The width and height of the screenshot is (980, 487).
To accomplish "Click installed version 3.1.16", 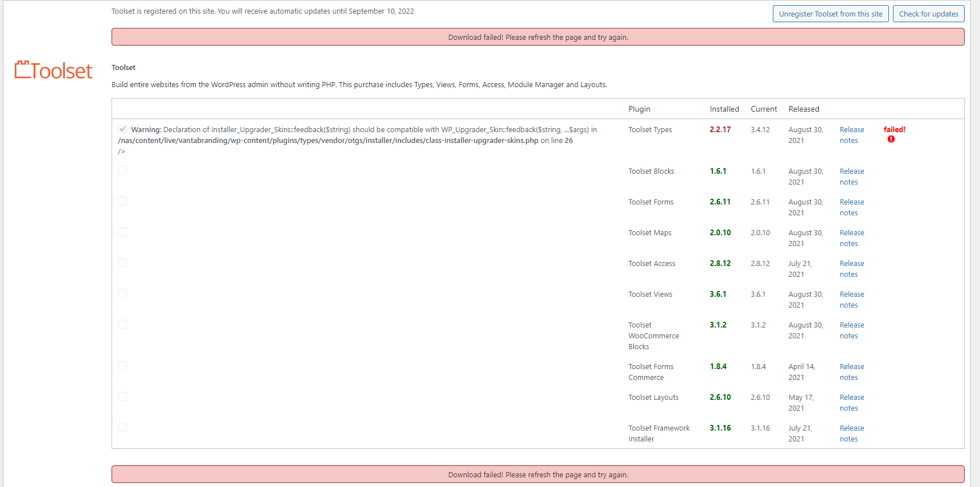I will tap(720, 428).
